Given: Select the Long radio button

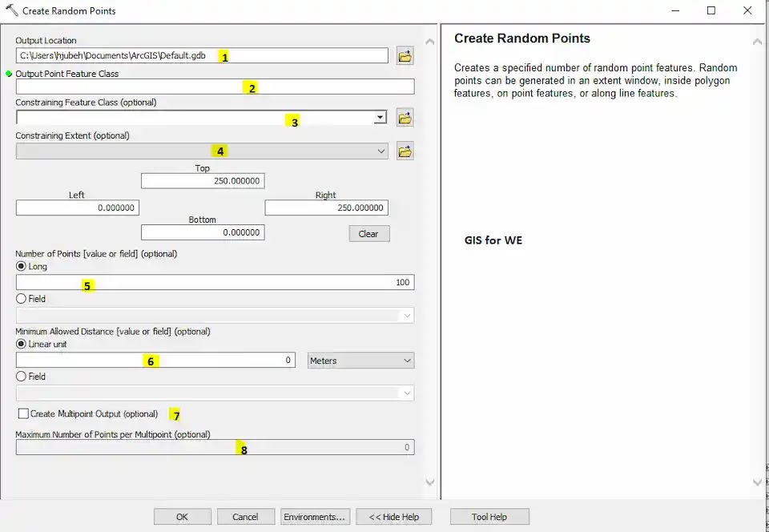Looking at the screenshot, I should click(x=21, y=267).
